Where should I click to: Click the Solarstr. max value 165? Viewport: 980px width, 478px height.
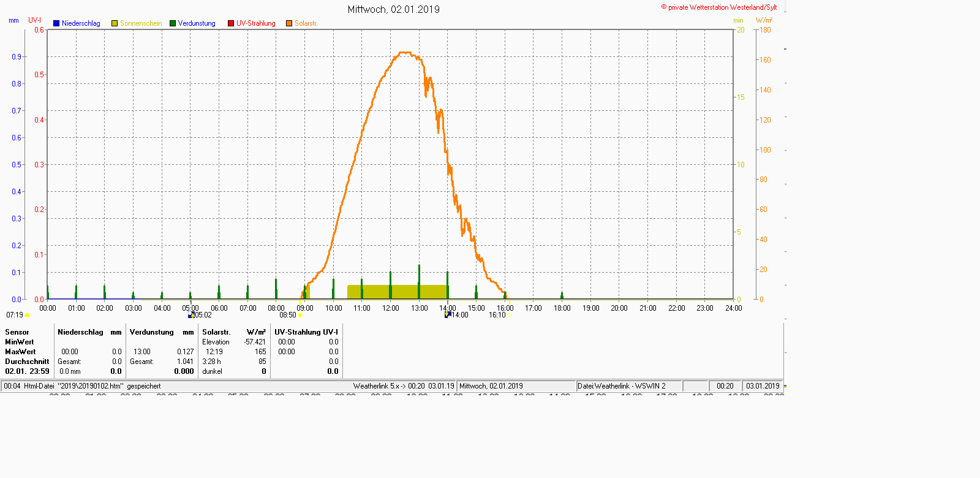260,352
